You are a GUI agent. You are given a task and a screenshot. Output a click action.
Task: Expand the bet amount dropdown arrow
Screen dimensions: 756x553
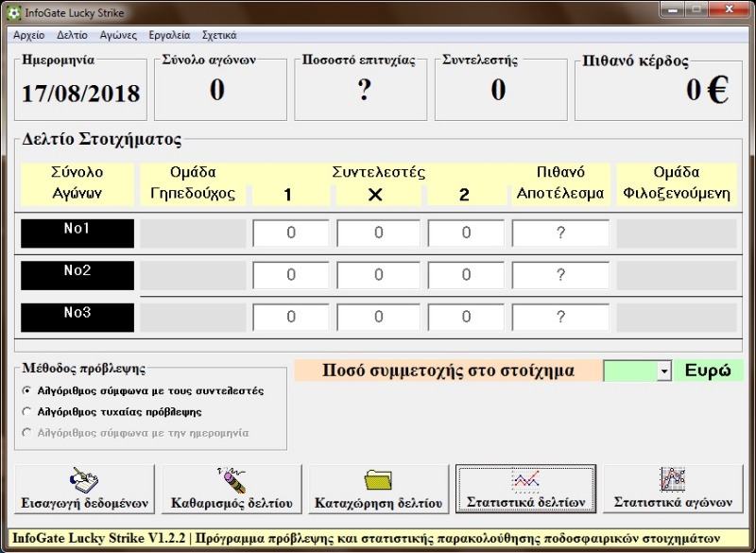(x=663, y=372)
